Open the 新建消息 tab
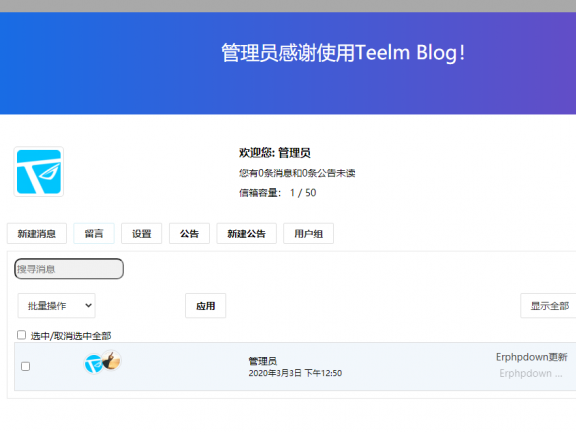The width and height of the screenshot is (576, 432). tap(37, 233)
